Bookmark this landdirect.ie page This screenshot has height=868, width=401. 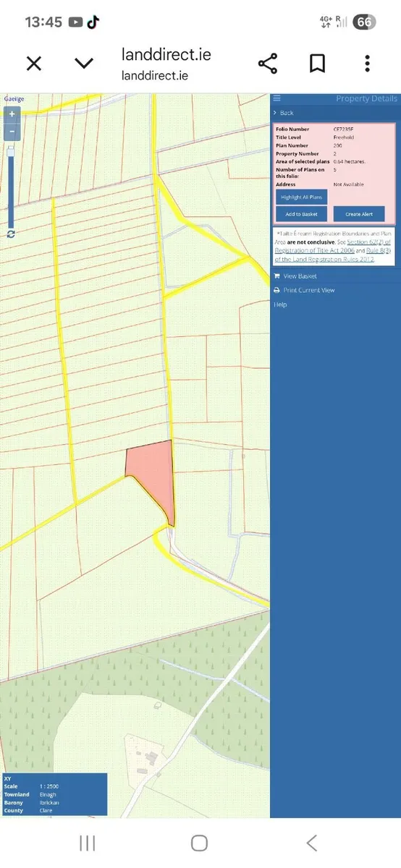pyautogui.click(x=317, y=64)
